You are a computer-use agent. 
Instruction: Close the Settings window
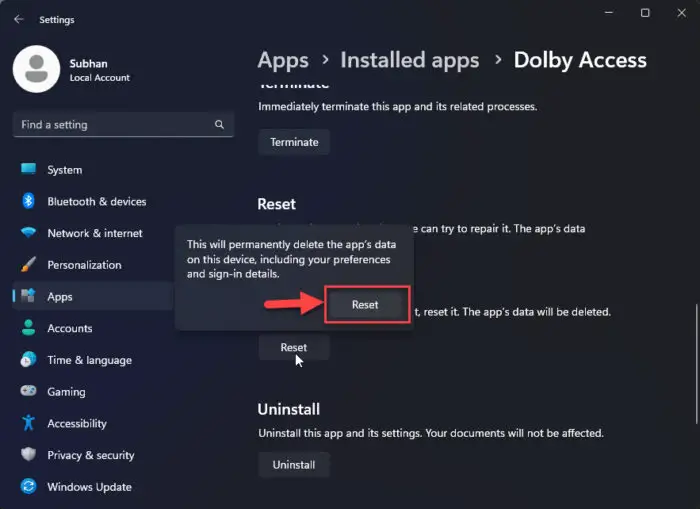tap(681, 13)
